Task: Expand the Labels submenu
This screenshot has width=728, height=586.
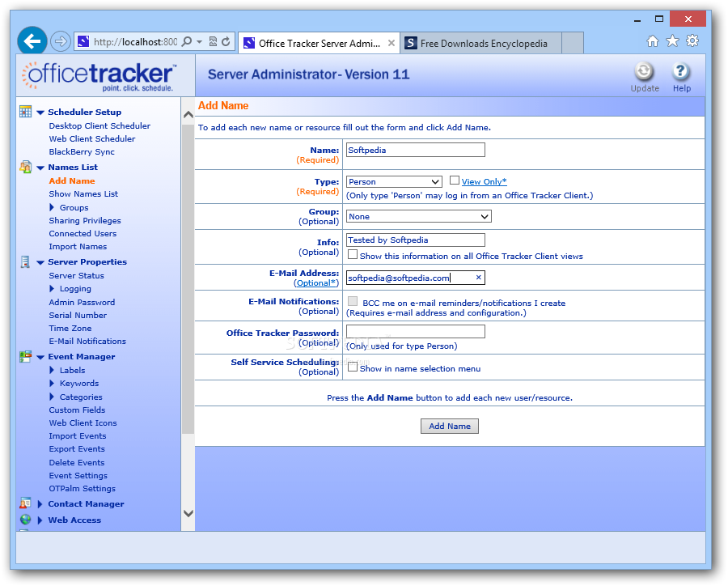Action: pyautogui.click(x=52, y=370)
